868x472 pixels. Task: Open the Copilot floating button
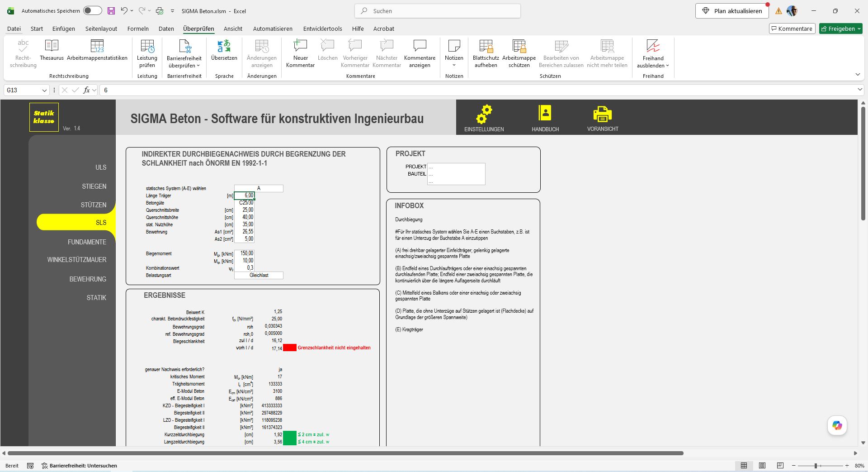tap(837, 425)
